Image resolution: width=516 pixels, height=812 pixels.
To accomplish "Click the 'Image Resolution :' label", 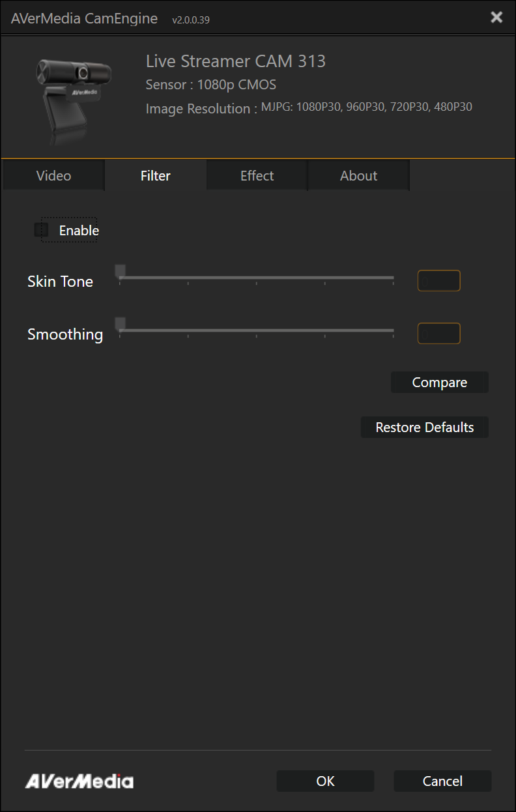I will tap(201, 109).
